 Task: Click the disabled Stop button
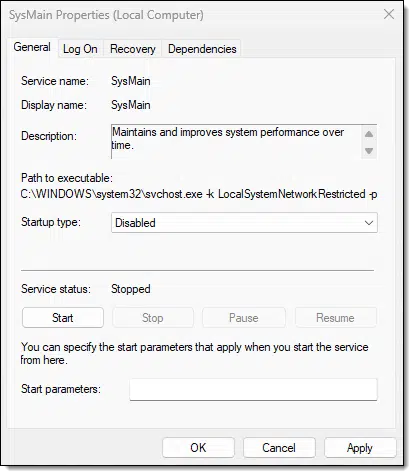(153, 318)
